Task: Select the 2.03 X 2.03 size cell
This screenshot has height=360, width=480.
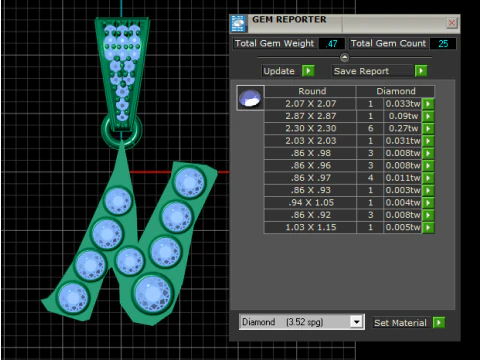Action: [310, 141]
